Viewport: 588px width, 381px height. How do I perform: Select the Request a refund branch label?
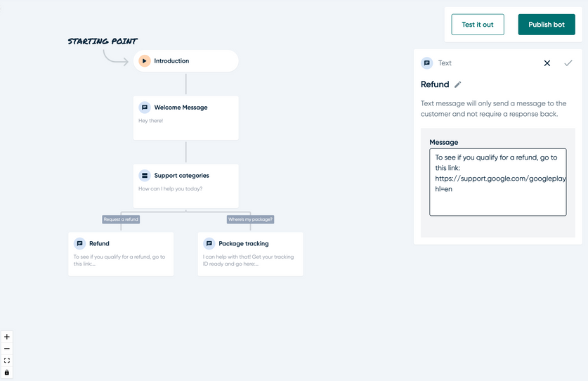pos(121,219)
